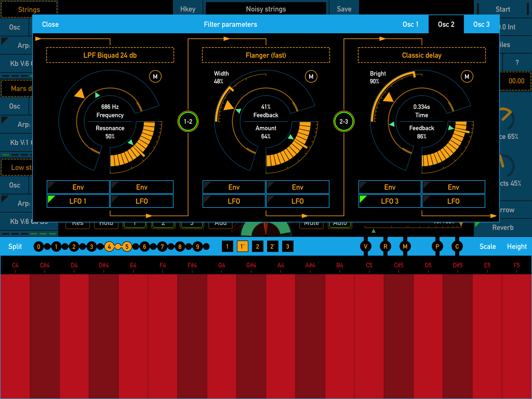The height and width of the screenshot is (399, 532).
Task: Switch to the Osc 3 tab
Action: point(481,24)
